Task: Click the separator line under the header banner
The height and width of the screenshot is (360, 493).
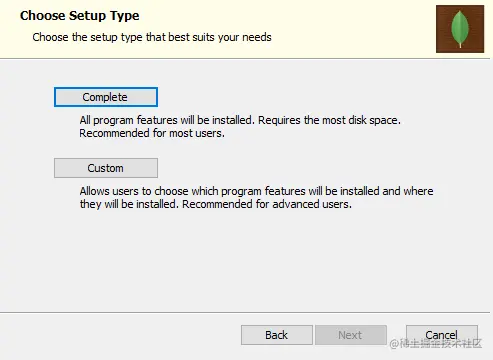Action: 245,59
